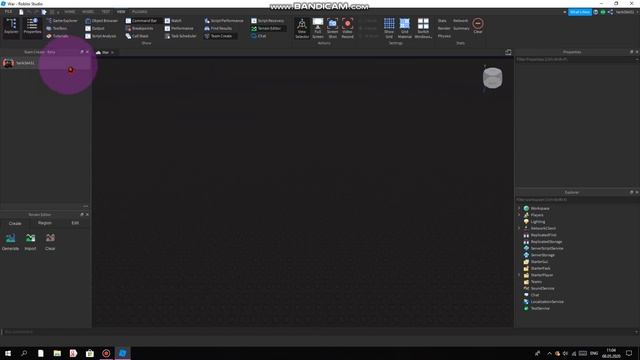Select ServerScriptService in Explorer
640x360 pixels.
[547, 248]
